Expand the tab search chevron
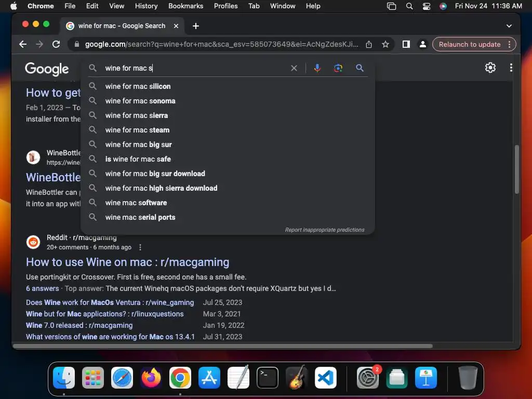 [x=509, y=26]
